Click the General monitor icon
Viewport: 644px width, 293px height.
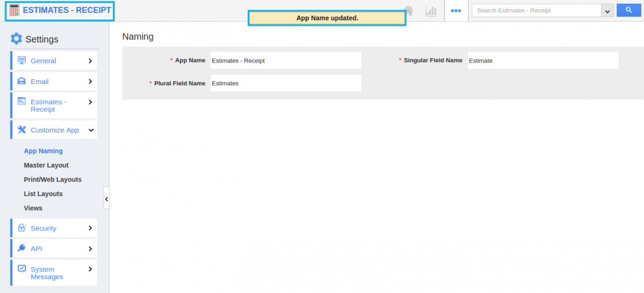22,60
